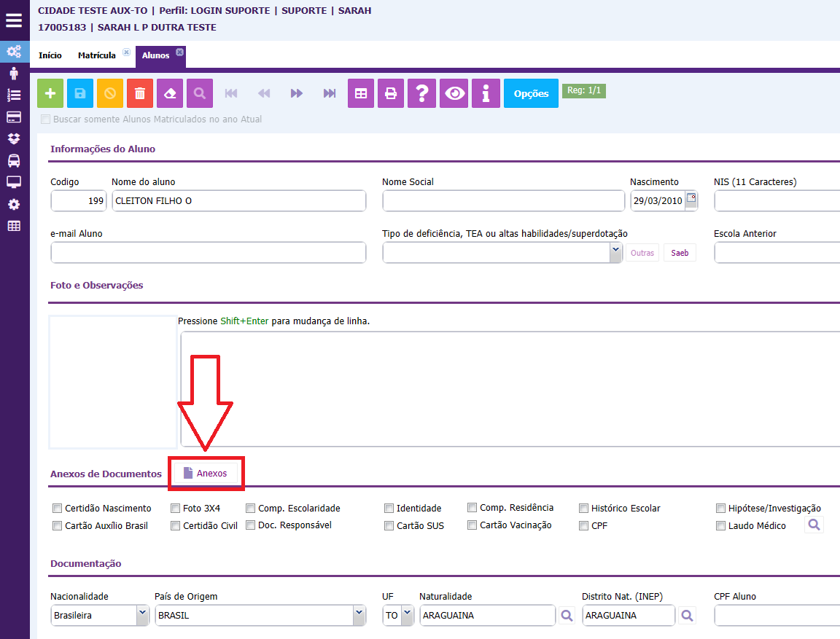Check the Certidão Nascimento checkbox
This screenshot has width=840, height=639.
pos(58,509)
